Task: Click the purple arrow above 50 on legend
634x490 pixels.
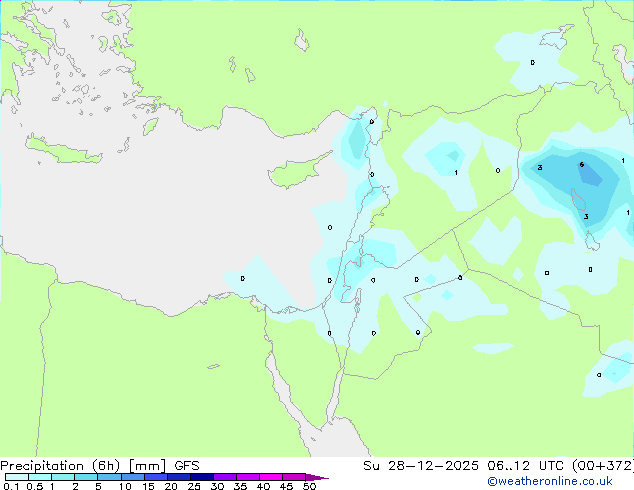Action: pos(317,477)
